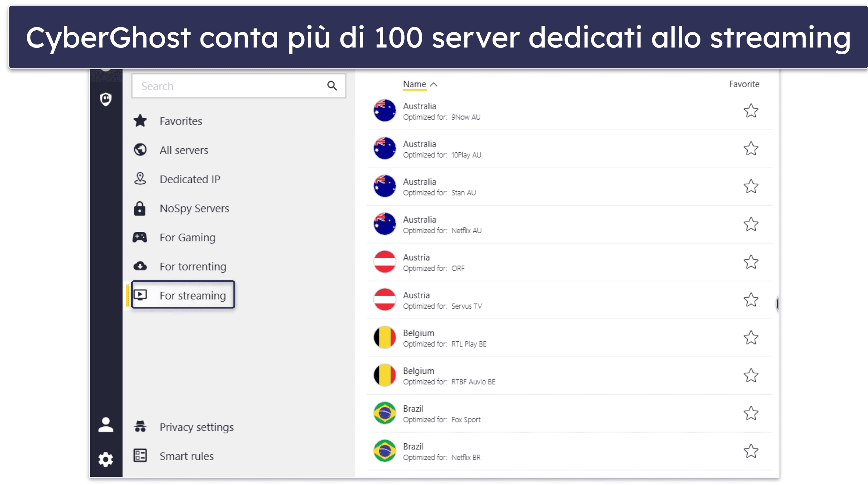The height and width of the screenshot is (485, 868).
Task: Select server optimized for 10Play AU
Action: 570,149
